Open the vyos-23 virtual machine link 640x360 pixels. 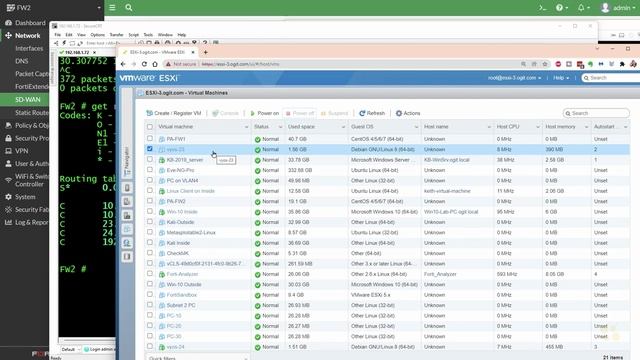(176, 149)
